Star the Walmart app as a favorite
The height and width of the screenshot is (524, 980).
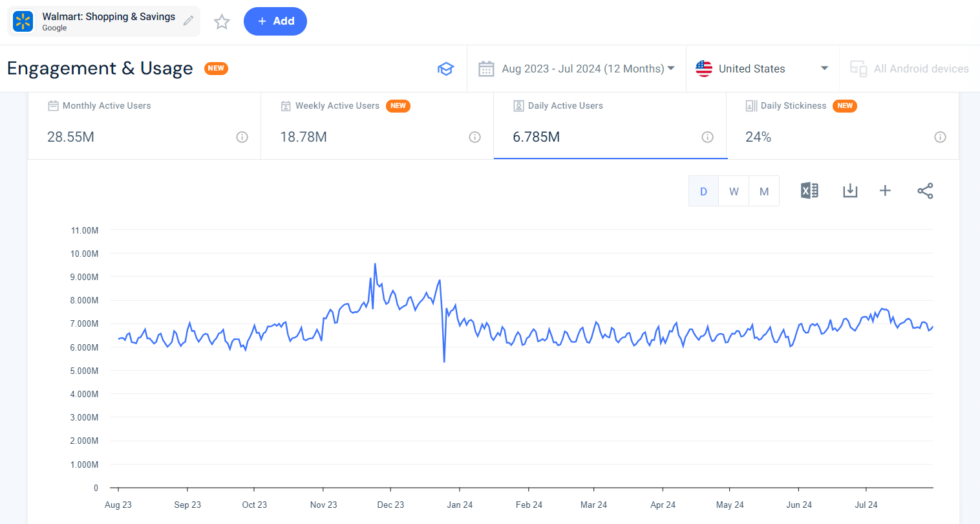click(x=222, y=21)
